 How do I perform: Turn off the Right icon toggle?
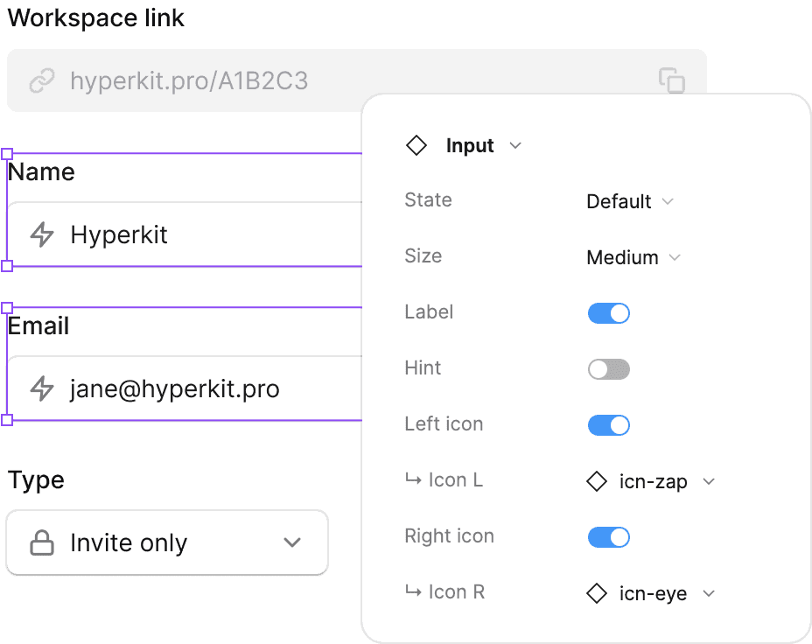[x=608, y=537]
